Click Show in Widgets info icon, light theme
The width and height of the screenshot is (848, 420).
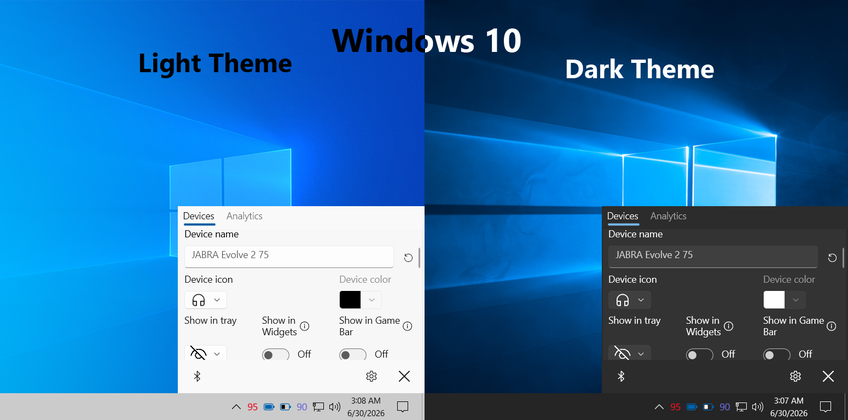click(x=304, y=326)
